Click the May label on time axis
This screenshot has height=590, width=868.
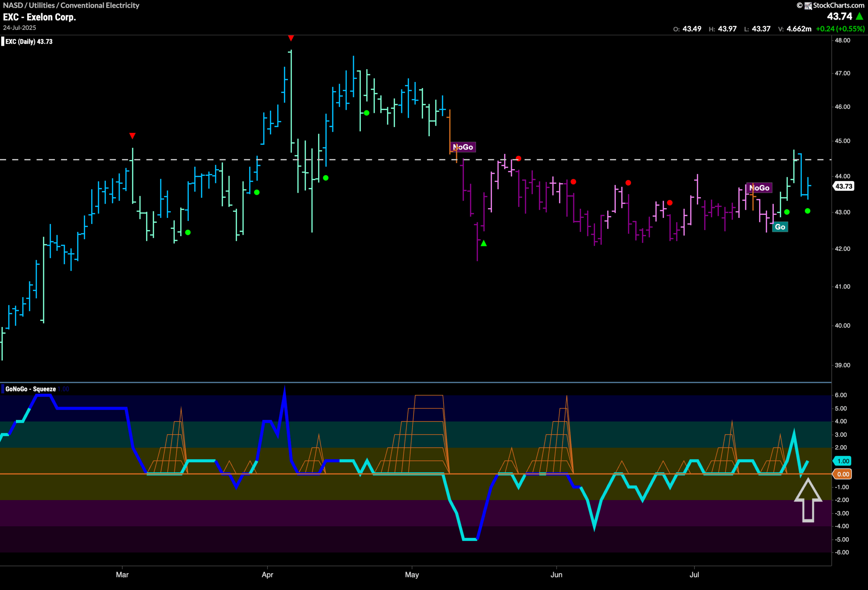click(412, 574)
